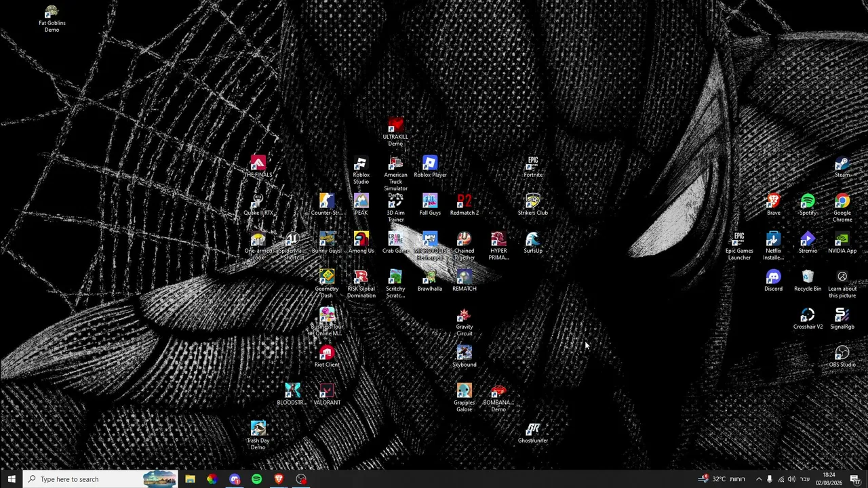This screenshot has height=488, width=868.
Task: Click the MICROVOLTS Recharged shortcut
Action: pos(430,247)
